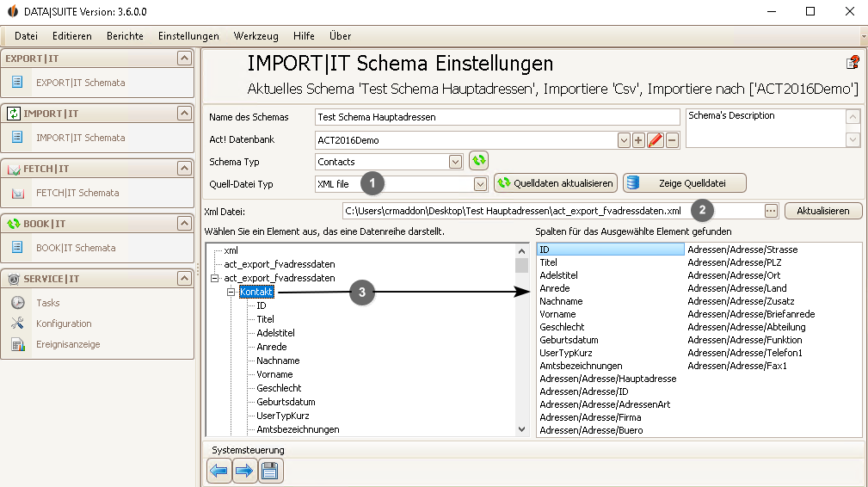The image size is (868, 487).
Task: Remove Act! database with minus icon
Action: tap(672, 140)
